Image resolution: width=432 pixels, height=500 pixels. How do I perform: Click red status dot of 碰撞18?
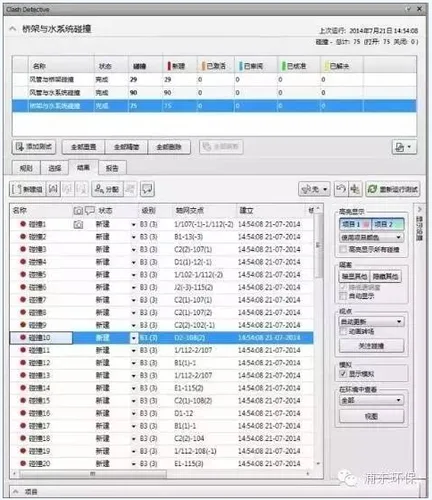click(x=23, y=438)
